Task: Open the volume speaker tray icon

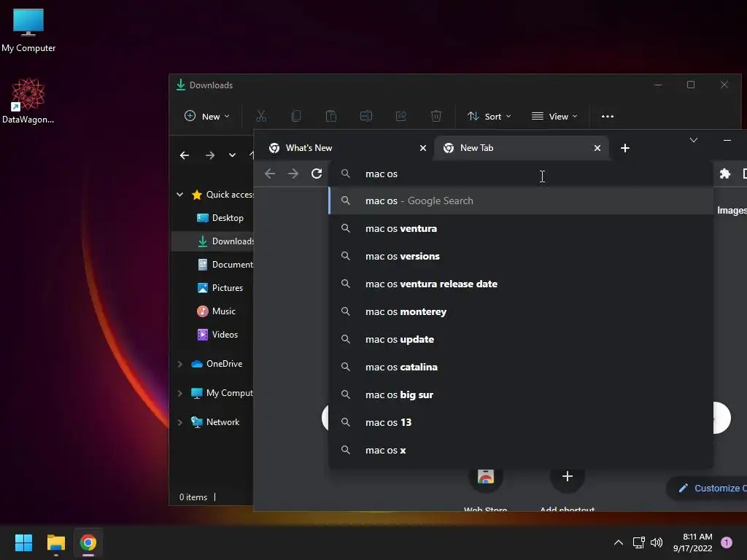Action: coord(657,542)
